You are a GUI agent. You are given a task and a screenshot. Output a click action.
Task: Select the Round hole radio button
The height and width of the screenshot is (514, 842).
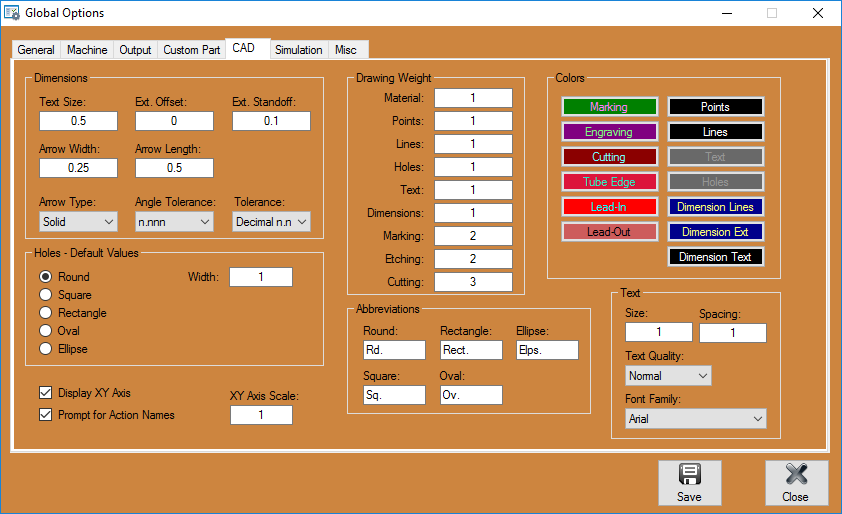(x=46, y=277)
